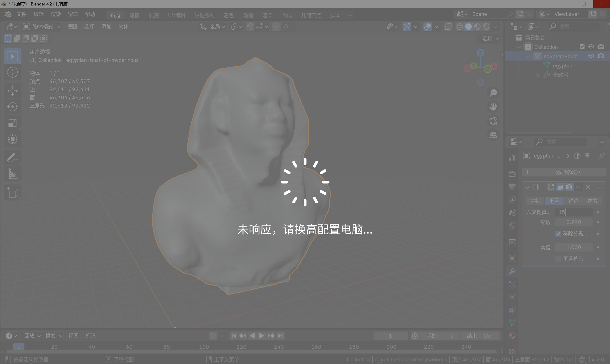Viewport: 610px width, 364px height.
Task: Hide Collection in viewport eye icon
Action: (x=591, y=47)
